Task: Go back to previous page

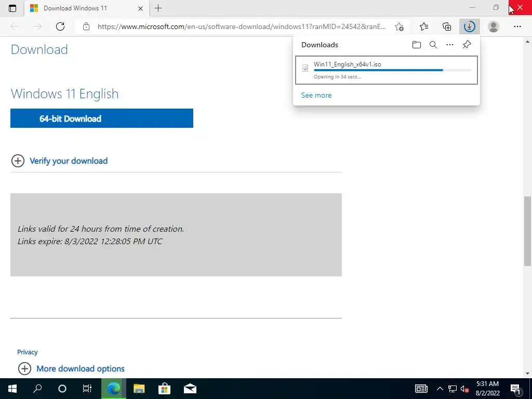Action: [x=15, y=26]
